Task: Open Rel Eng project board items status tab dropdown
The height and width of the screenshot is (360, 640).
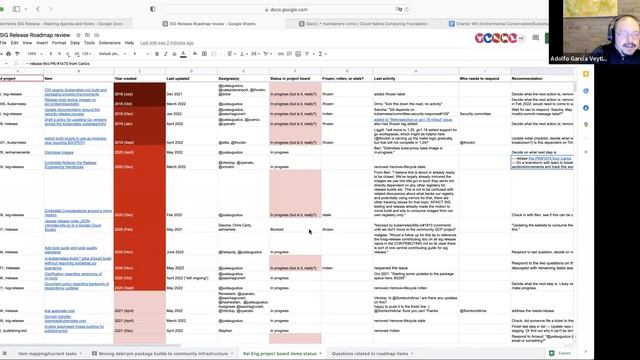Action: point(321,353)
